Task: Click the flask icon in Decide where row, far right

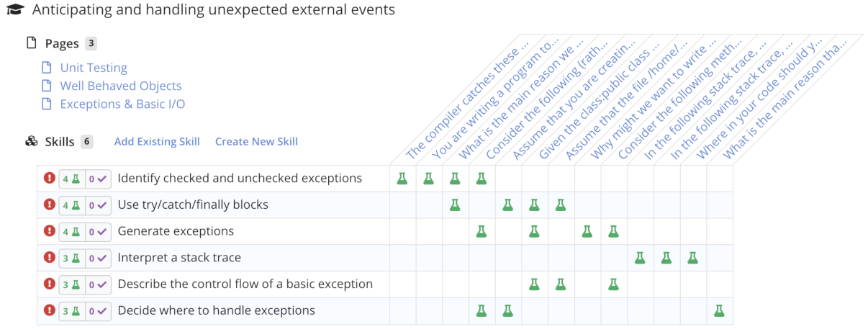Action: point(718,310)
